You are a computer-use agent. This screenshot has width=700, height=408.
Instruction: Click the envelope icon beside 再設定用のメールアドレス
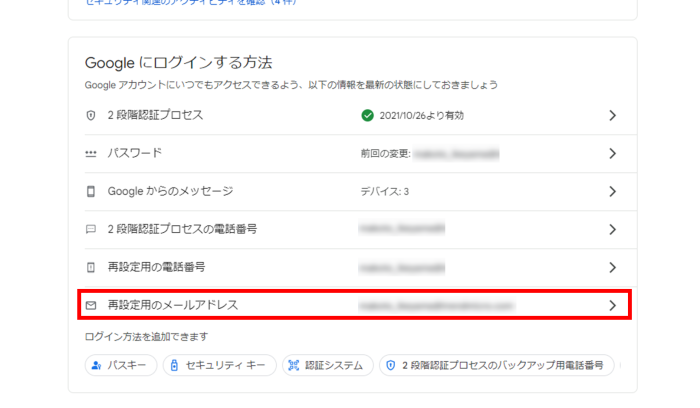(x=91, y=305)
